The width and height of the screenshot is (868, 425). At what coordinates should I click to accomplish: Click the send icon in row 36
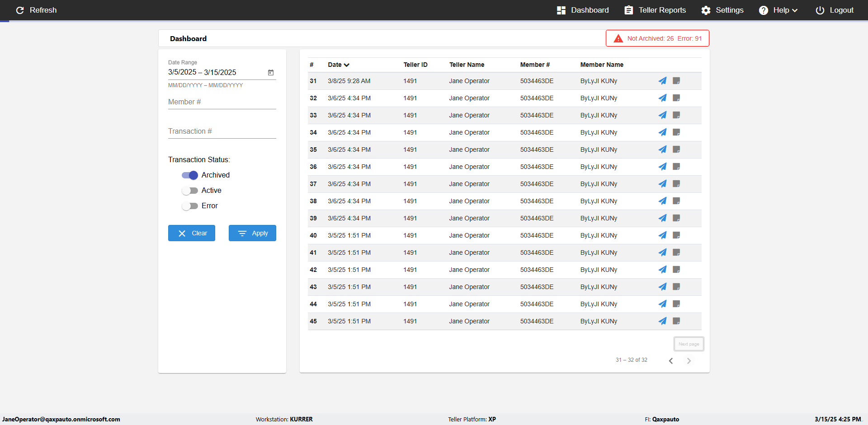click(x=662, y=167)
